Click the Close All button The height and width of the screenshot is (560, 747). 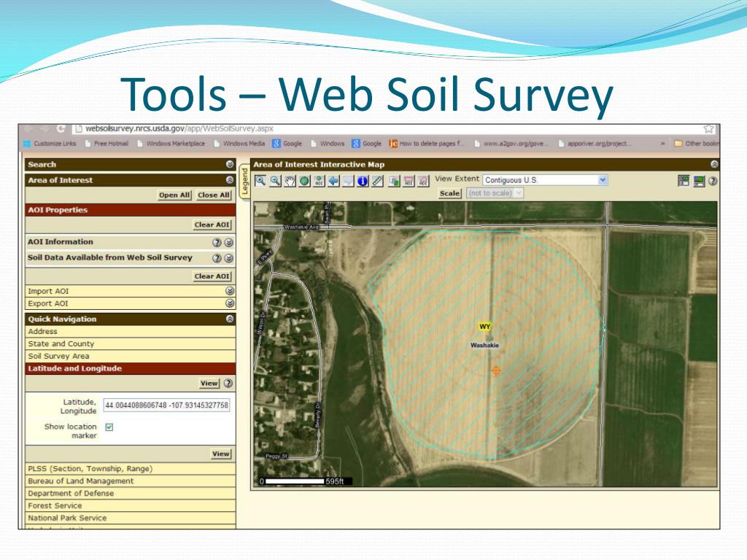(214, 195)
